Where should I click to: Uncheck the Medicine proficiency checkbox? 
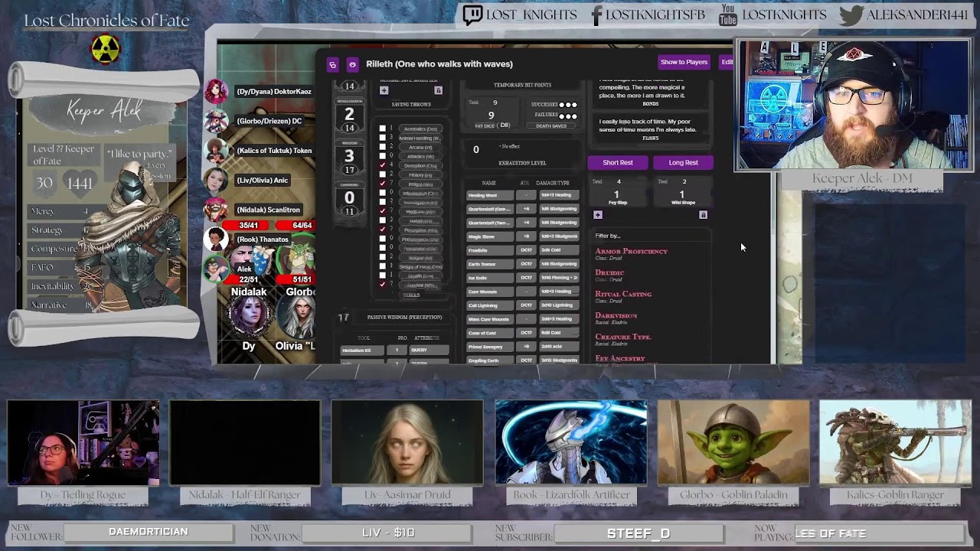point(382,211)
